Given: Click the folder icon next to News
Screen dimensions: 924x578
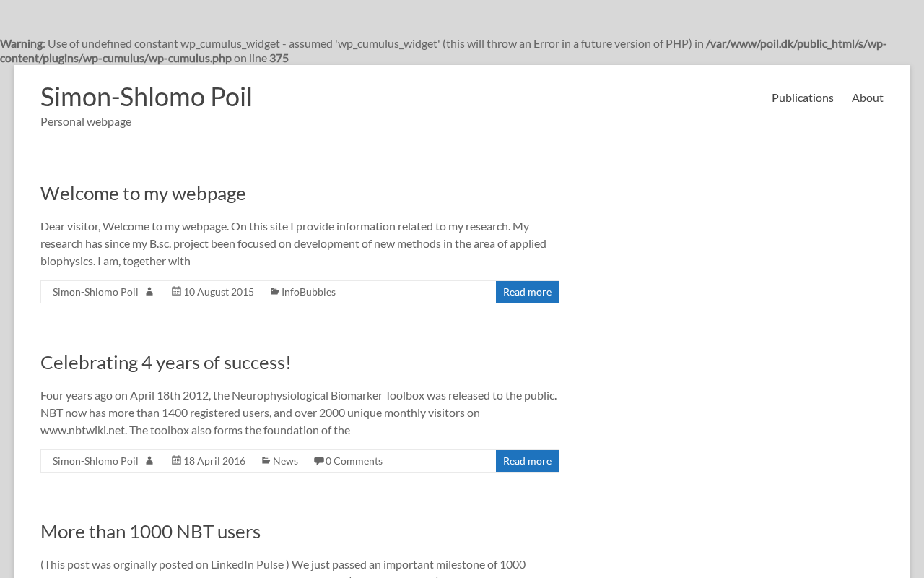Looking at the screenshot, I should (x=266, y=460).
